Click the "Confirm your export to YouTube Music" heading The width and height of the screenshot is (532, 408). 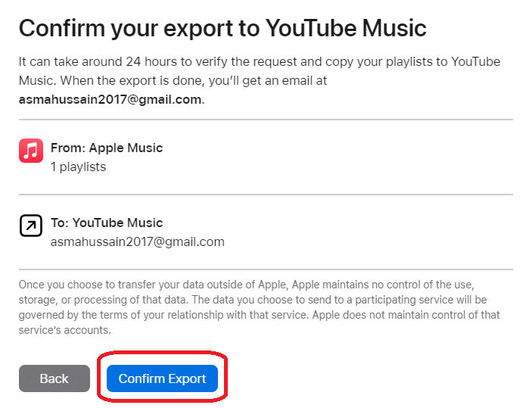pyautogui.click(x=222, y=29)
